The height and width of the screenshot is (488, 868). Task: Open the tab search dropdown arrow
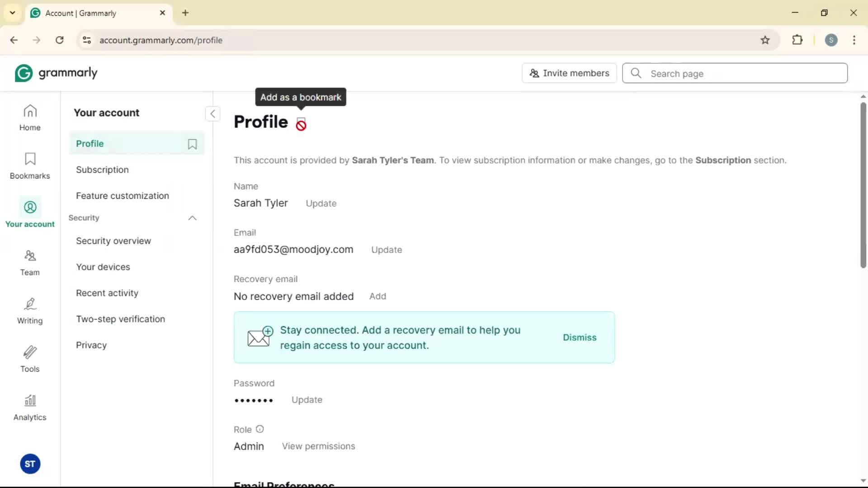13,13
